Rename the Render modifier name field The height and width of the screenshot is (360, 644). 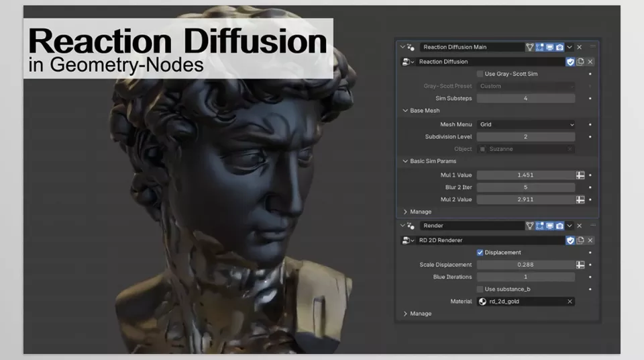coord(472,226)
